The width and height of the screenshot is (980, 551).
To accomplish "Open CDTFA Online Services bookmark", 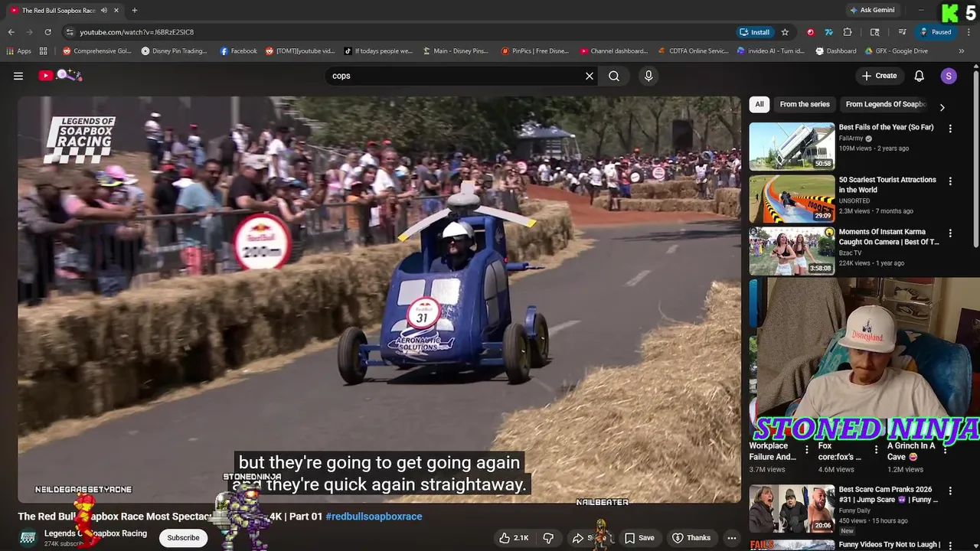I will [x=693, y=51].
